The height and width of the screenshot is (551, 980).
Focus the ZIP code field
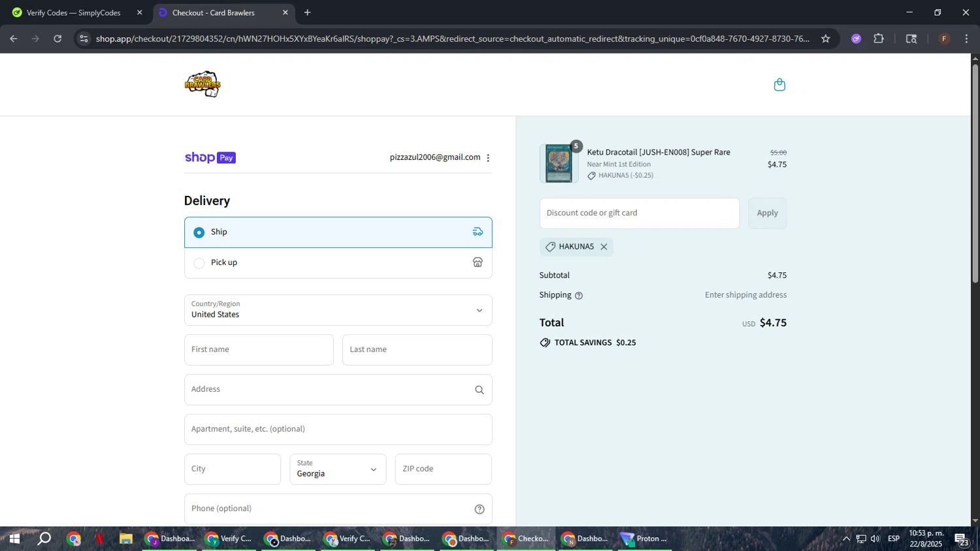[x=444, y=469]
